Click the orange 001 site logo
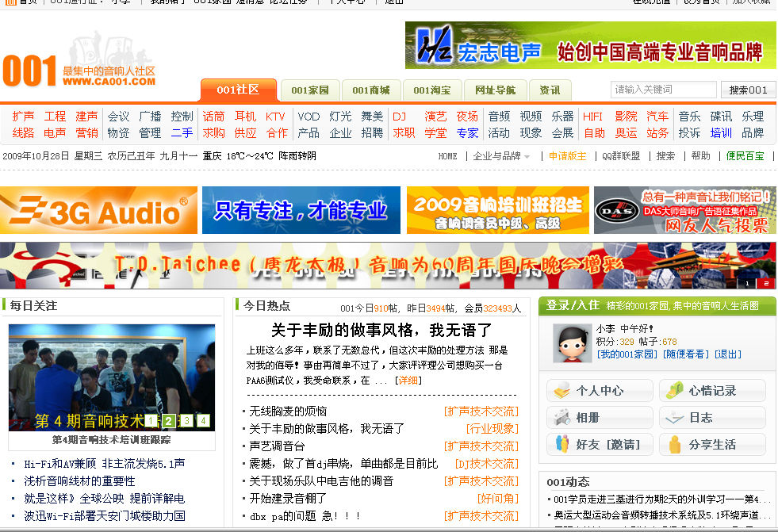 30,71
